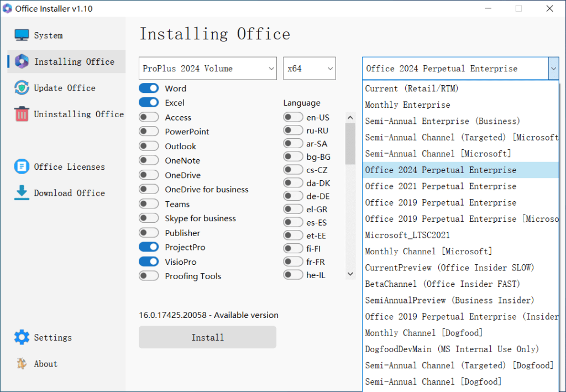Select Current (Retail/RTM) channel
The image size is (566, 392).
[460, 88]
